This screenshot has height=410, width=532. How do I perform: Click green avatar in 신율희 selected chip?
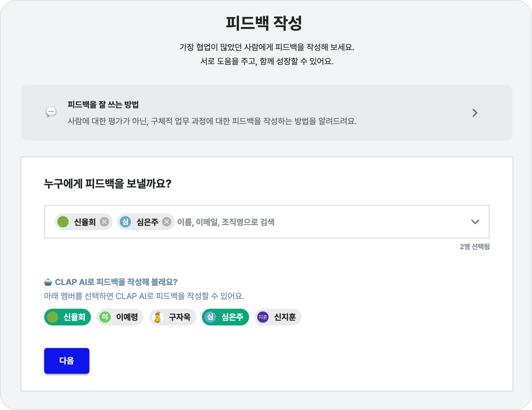point(63,222)
